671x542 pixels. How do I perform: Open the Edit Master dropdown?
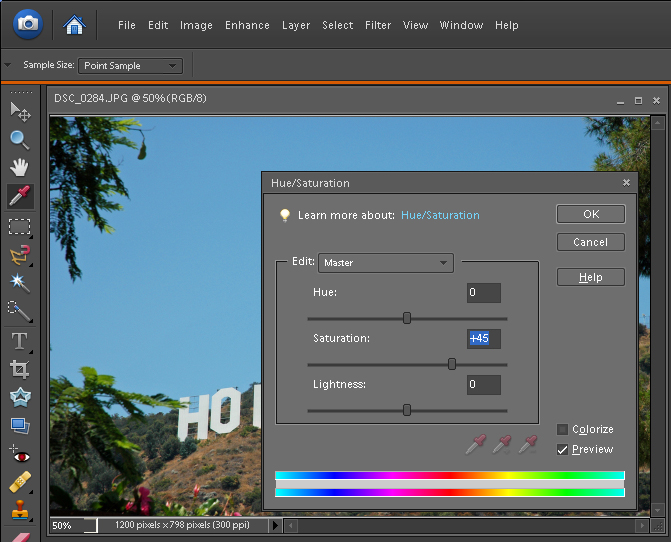[386, 263]
